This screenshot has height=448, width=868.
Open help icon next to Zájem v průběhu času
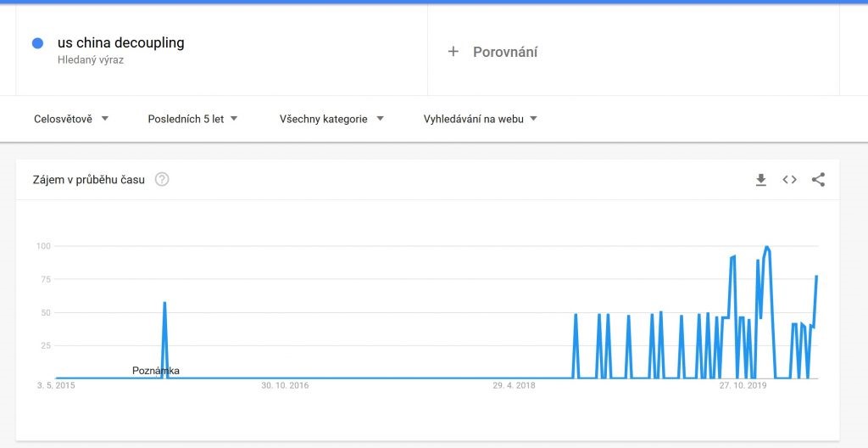[x=162, y=180]
